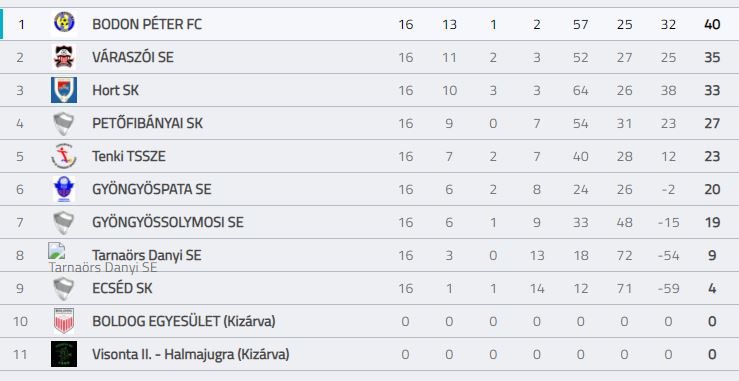Open the VÁRASZÓI SE club logo

point(64,57)
